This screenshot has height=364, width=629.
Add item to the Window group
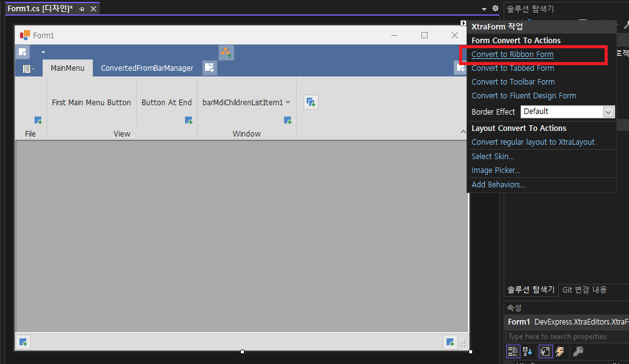(288, 120)
